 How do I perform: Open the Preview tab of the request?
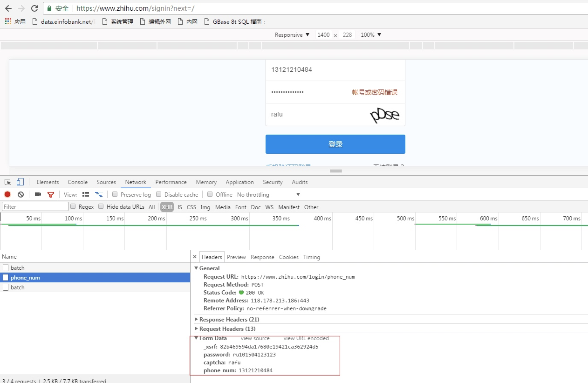236,257
